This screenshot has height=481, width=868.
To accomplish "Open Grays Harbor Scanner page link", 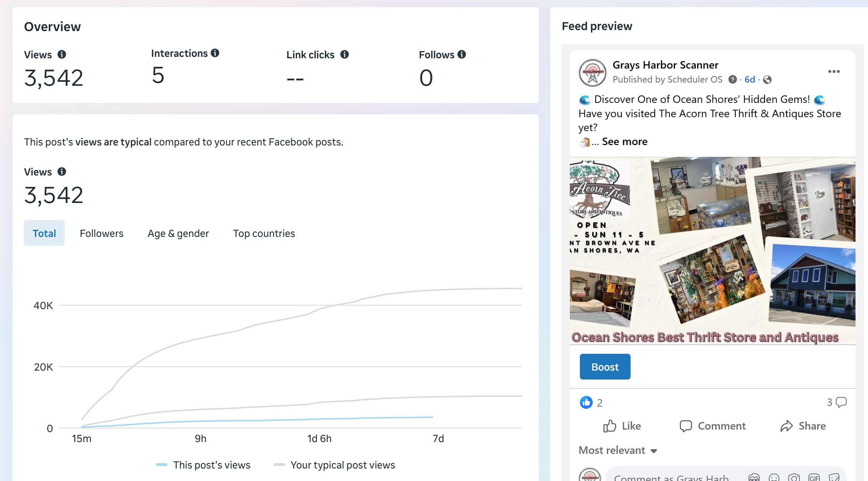I will point(665,65).
